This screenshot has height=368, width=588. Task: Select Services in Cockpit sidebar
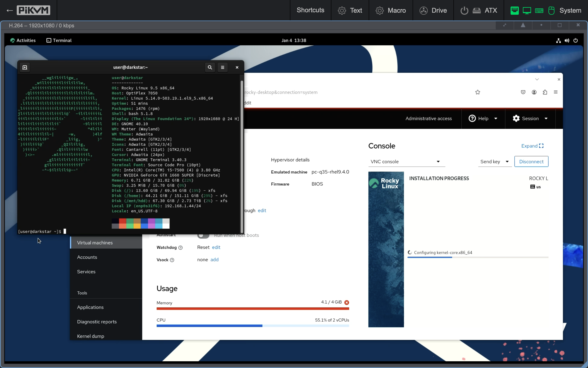106,272
